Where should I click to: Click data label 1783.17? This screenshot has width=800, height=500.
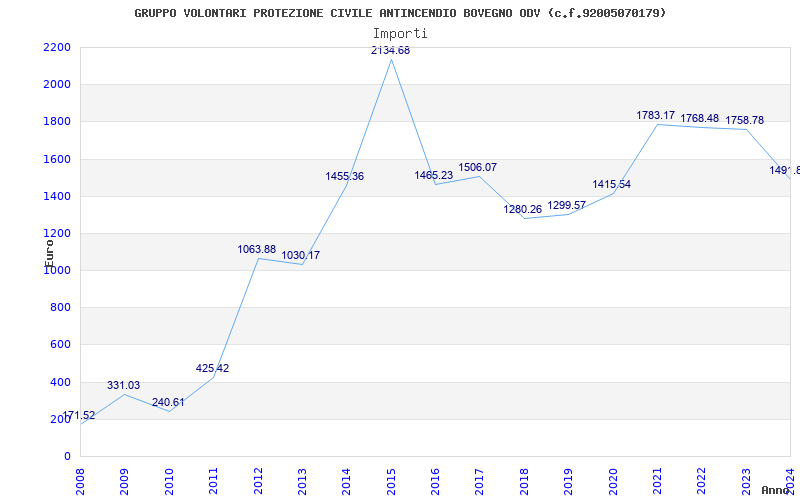656,115
